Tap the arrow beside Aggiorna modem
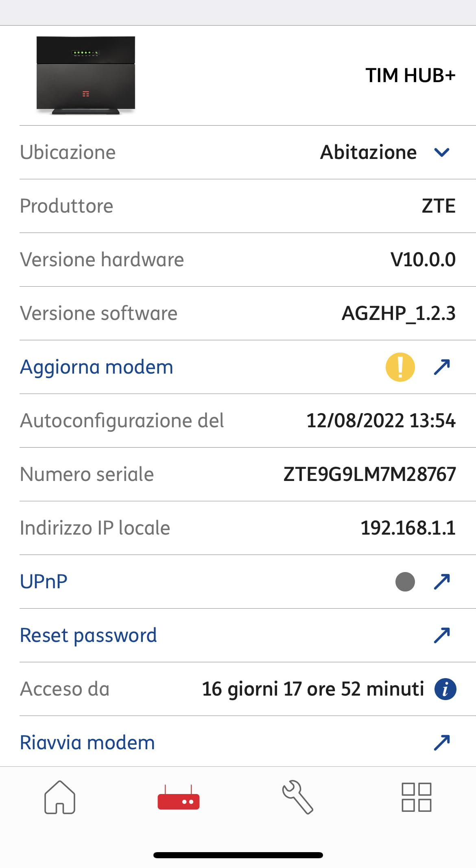This screenshot has height=868, width=476. (x=442, y=367)
